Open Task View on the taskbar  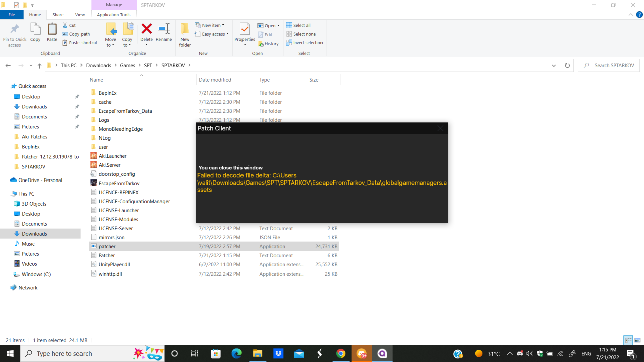(195, 353)
